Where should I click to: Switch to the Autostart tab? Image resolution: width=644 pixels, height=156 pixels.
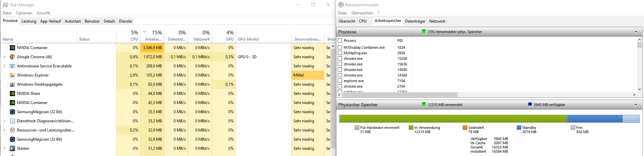[73, 21]
